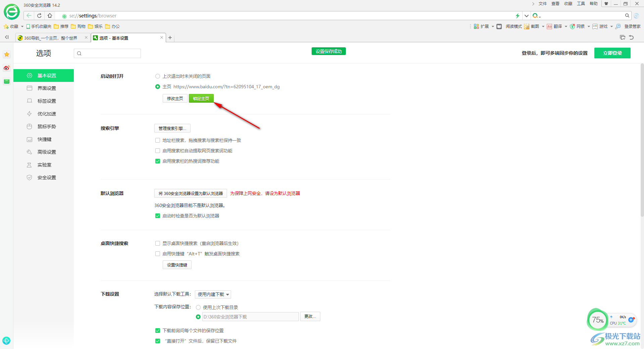The image size is (644, 349).
Task: Expand the address bar dropdown chevron
Action: pyautogui.click(x=527, y=16)
